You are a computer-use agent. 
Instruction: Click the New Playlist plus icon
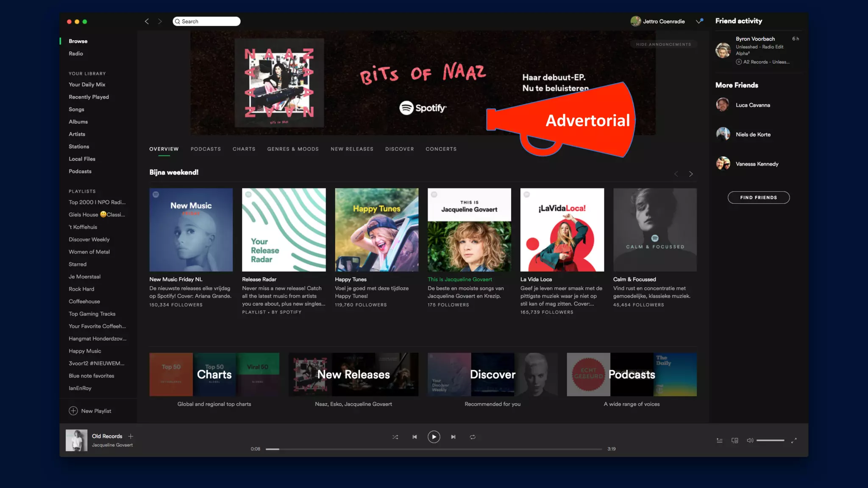(x=73, y=411)
